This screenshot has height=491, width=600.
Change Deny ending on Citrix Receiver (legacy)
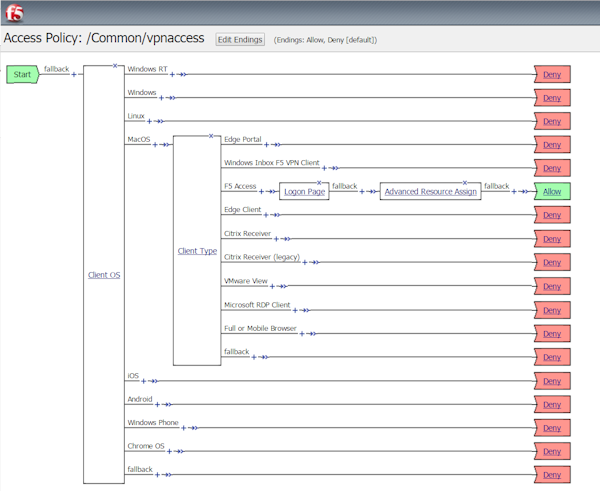click(x=552, y=263)
